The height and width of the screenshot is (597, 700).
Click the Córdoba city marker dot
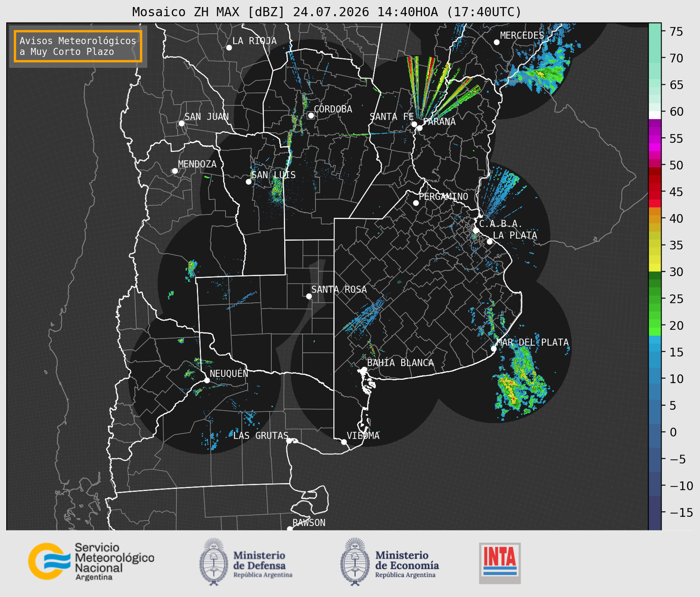pos(311,115)
